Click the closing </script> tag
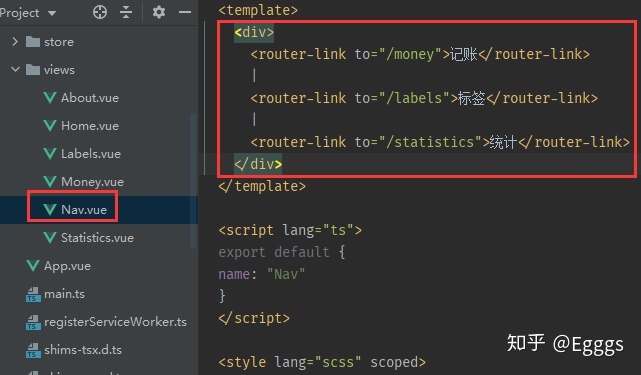The image size is (641, 375). pyautogui.click(x=254, y=319)
